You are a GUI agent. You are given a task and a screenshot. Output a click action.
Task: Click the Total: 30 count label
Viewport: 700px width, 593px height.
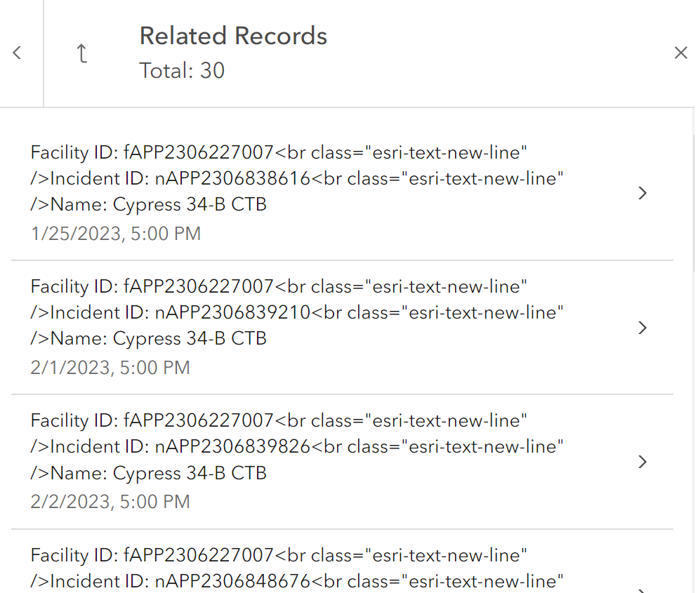[x=182, y=70]
